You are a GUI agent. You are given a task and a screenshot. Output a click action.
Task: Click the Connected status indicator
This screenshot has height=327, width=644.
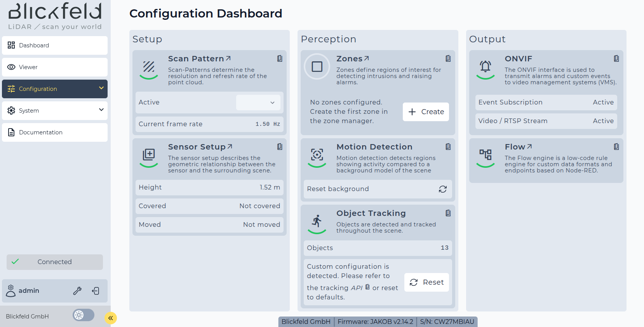[55, 262]
